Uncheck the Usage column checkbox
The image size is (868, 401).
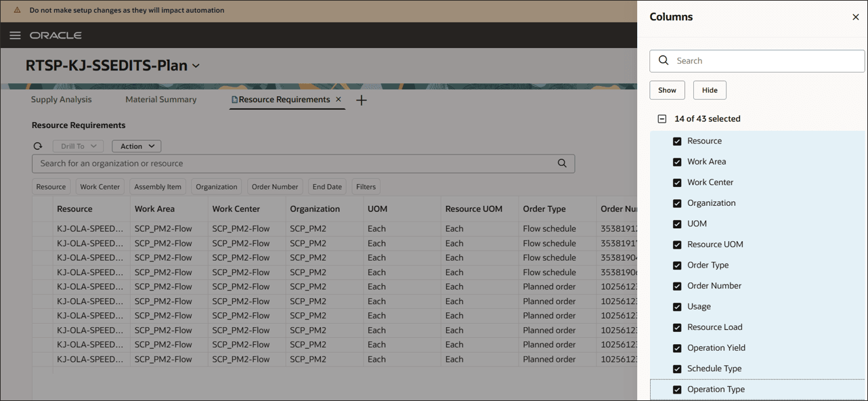676,306
